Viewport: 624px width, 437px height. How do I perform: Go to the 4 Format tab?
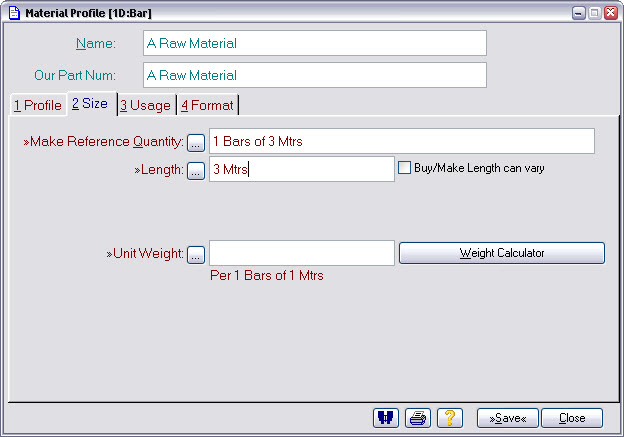click(x=207, y=105)
